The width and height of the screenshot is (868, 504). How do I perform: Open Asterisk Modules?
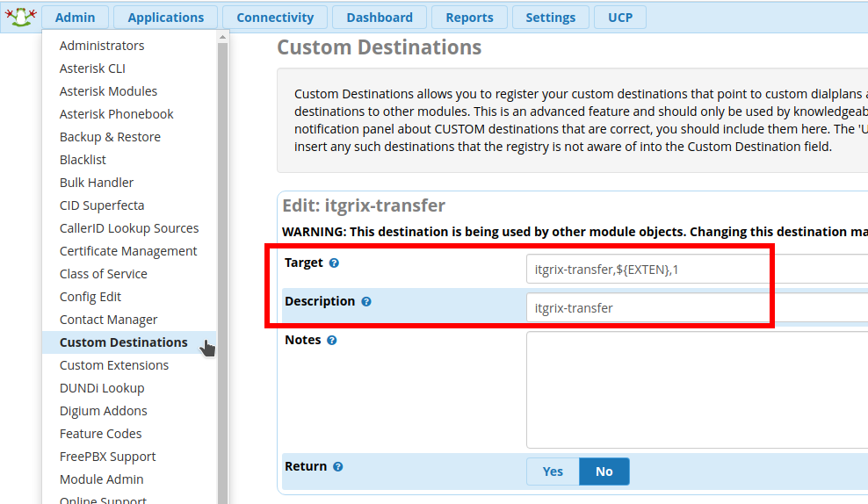pos(109,91)
